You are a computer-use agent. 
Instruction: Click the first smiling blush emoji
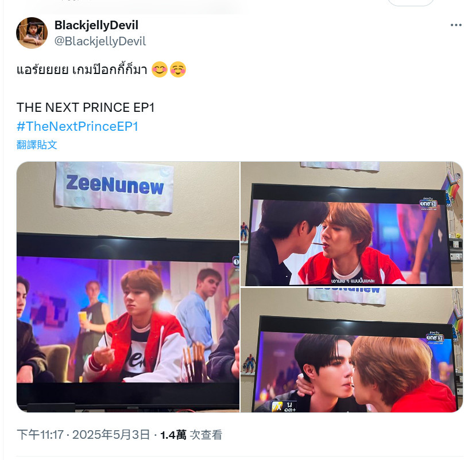pos(160,69)
